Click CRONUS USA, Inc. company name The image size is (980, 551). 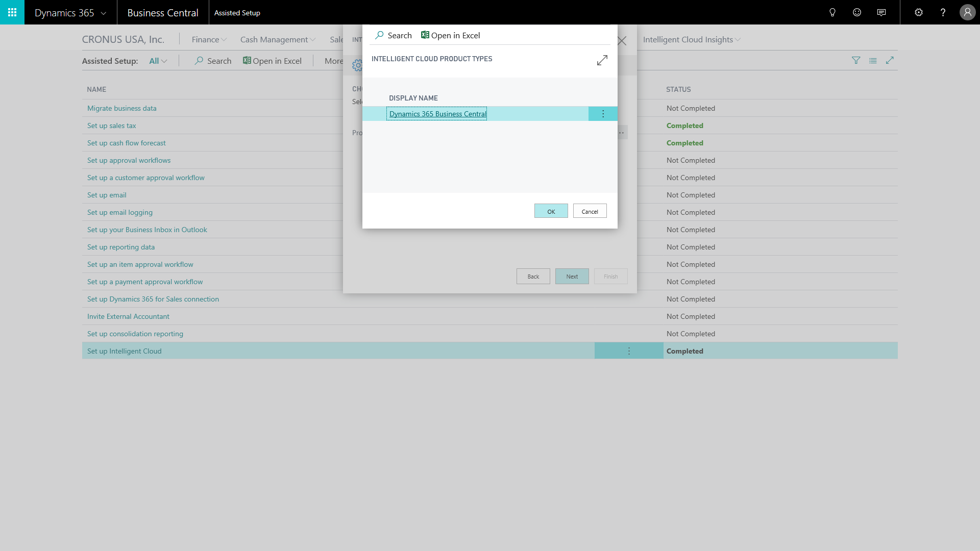(x=123, y=39)
